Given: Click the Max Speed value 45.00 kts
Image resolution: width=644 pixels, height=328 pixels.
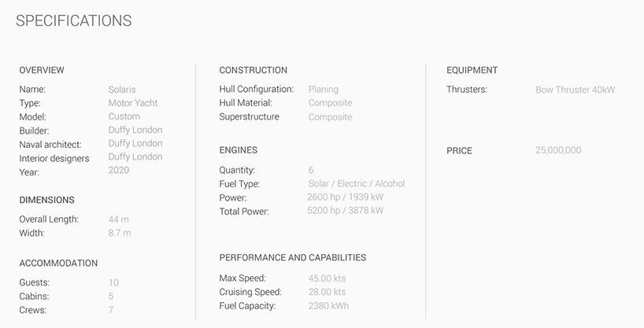Looking at the screenshot, I should click(x=327, y=278).
